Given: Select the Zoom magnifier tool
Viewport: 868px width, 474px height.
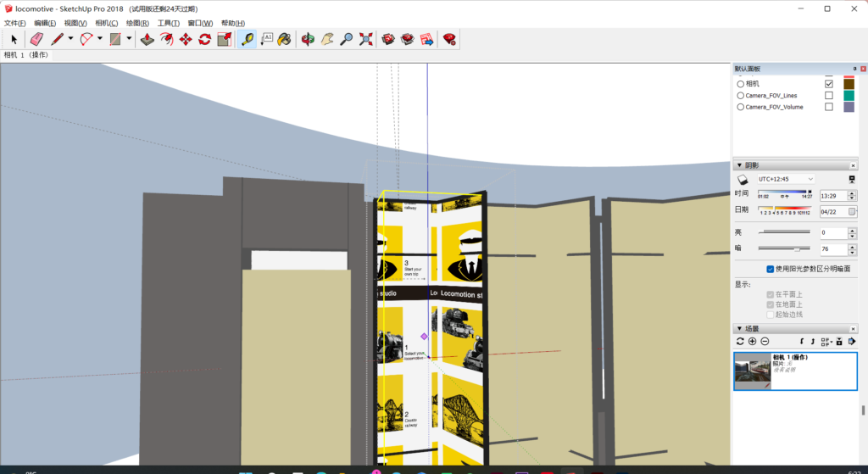Looking at the screenshot, I should [347, 39].
